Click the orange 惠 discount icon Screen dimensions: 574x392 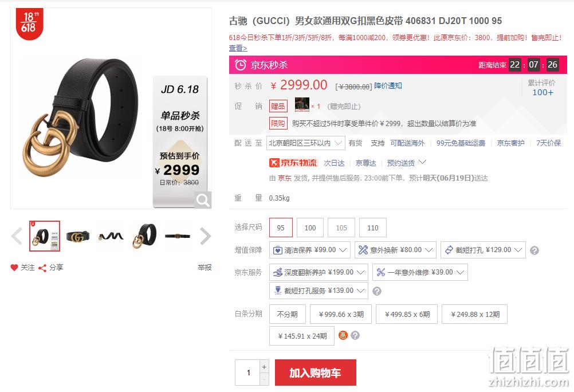(x=343, y=335)
